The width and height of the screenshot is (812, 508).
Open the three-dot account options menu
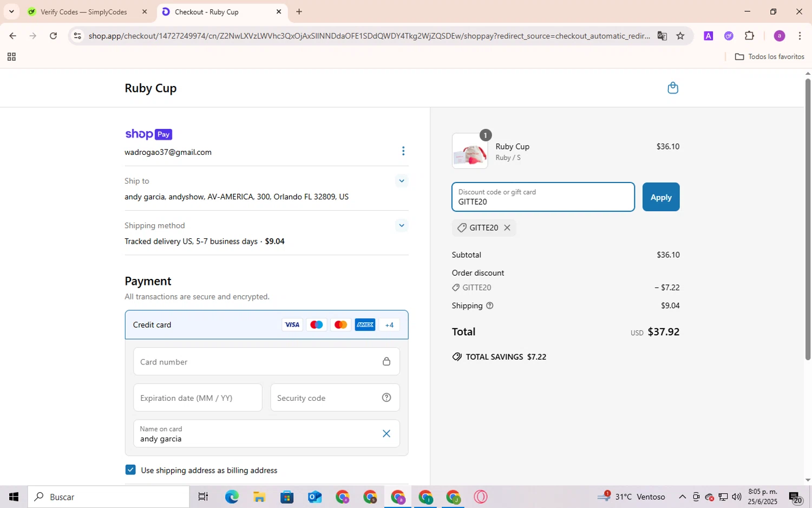[x=403, y=151]
